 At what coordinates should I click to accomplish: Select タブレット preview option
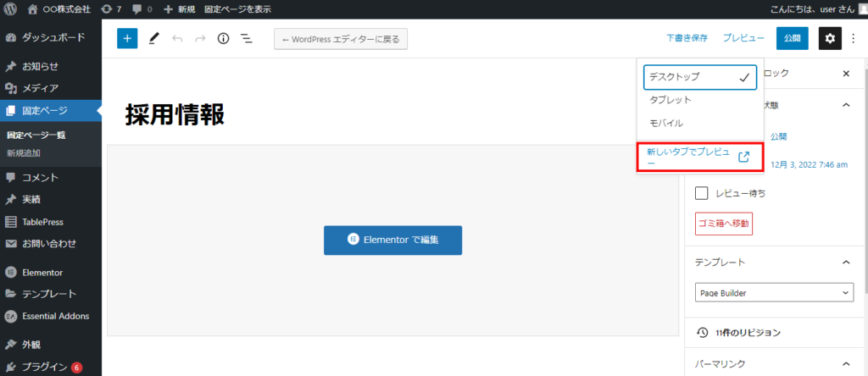pyautogui.click(x=670, y=100)
